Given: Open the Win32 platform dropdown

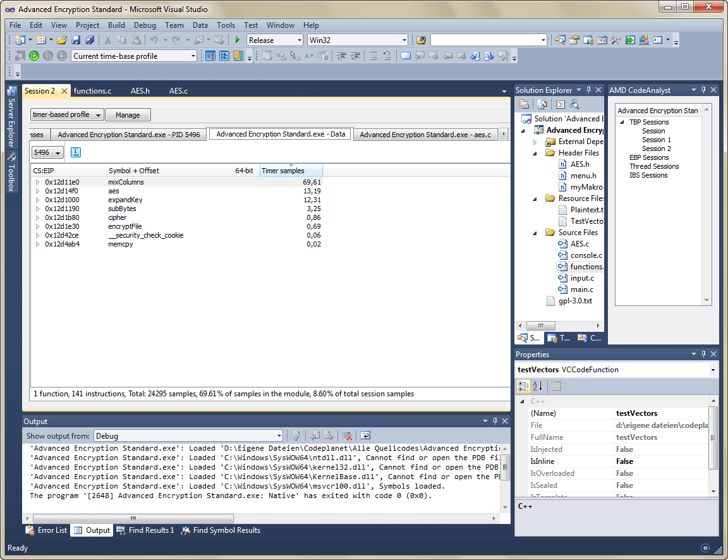Looking at the screenshot, I should click(x=403, y=39).
